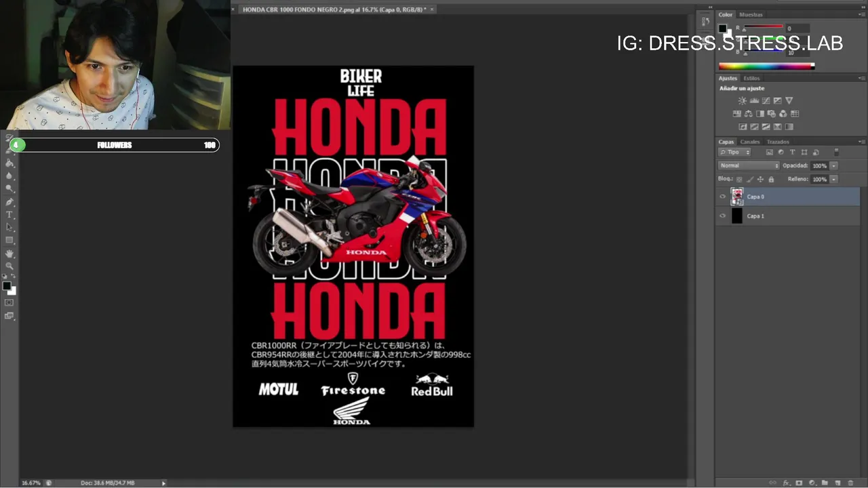Add an Invert adjustment
This screenshot has width=868, height=488.
tap(743, 127)
